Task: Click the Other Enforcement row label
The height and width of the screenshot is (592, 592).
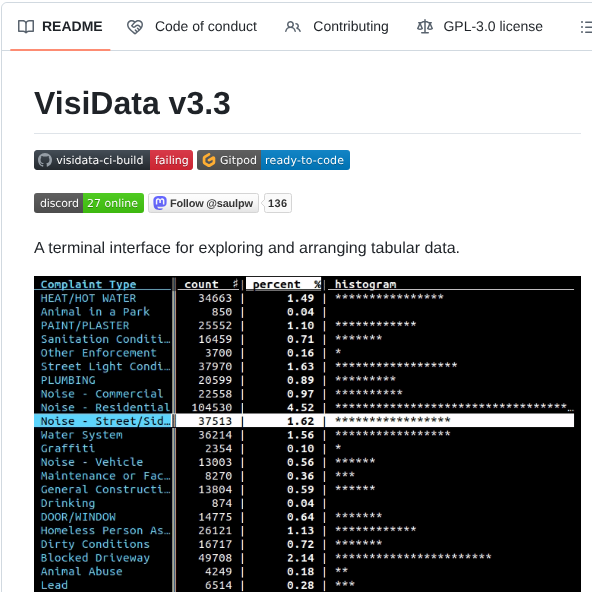Action: pyautogui.click(x=99, y=353)
